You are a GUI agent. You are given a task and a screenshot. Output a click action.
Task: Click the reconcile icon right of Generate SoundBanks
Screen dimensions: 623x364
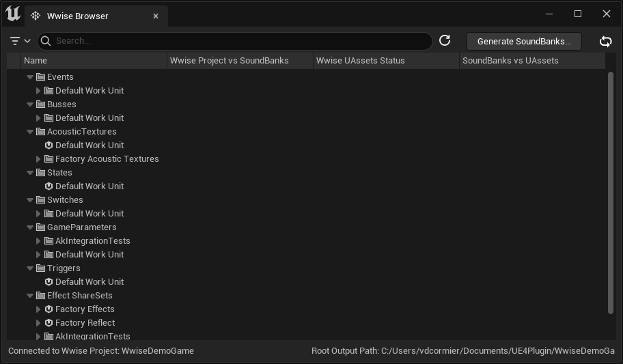605,41
